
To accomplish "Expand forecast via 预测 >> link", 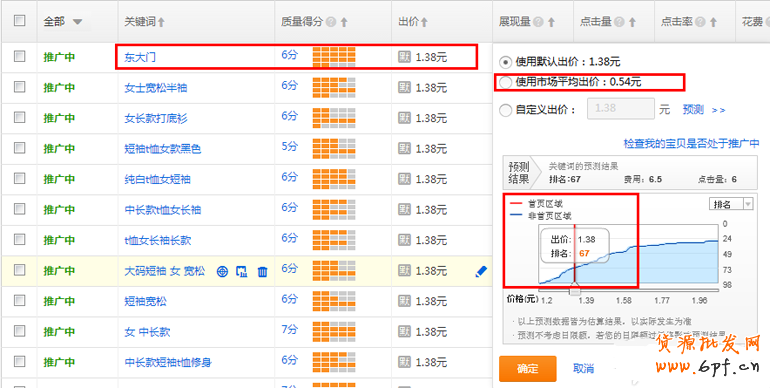I will coord(704,110).
